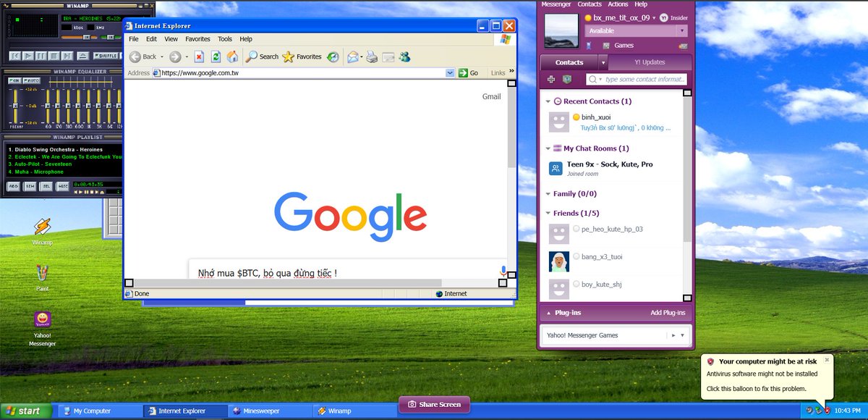Collapse the My Chat Rooms group
This screenshot has width=868, height=420.
(x=548, y=148)
